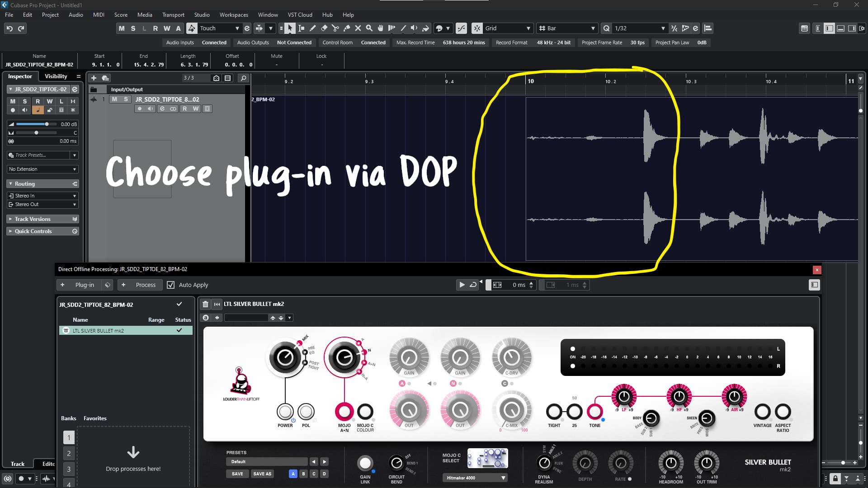Select the Mute X tool
This screenshot has height=488, width=868.
click(x=358, y=28)
